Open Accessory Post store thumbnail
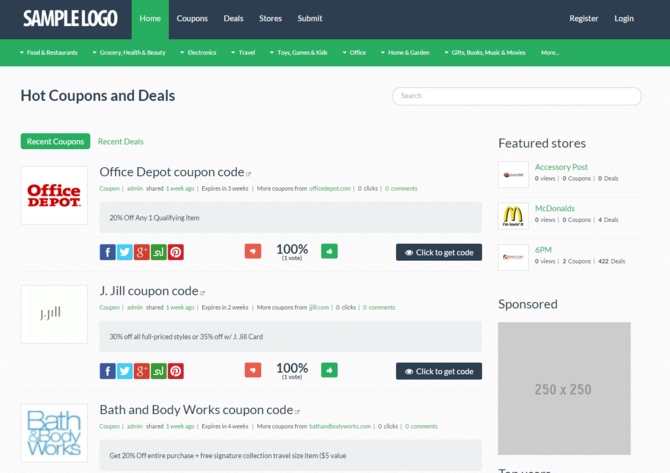 (513, 174)
